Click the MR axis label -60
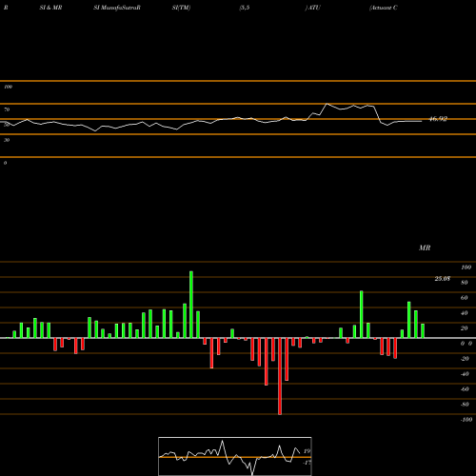 tap(465, 389)
